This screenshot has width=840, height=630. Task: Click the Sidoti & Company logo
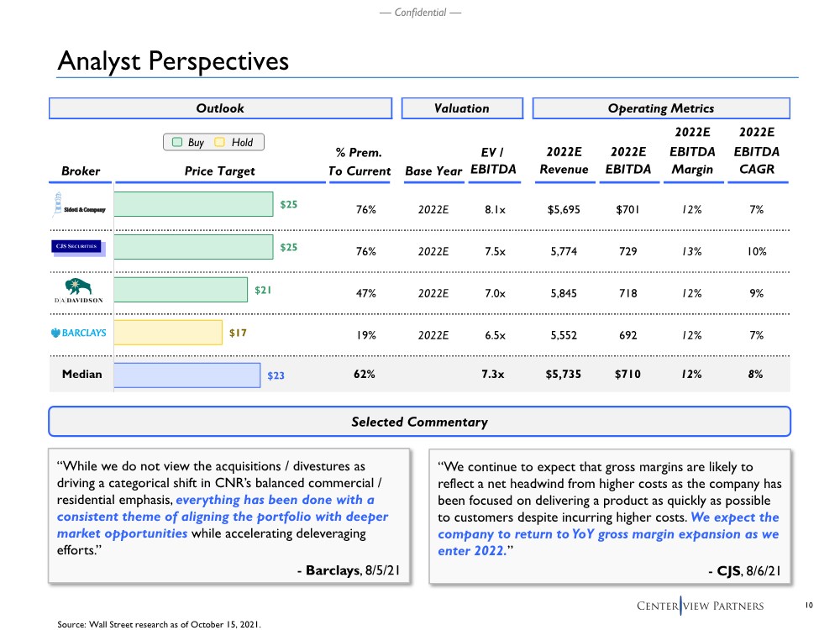click(80, 208)
